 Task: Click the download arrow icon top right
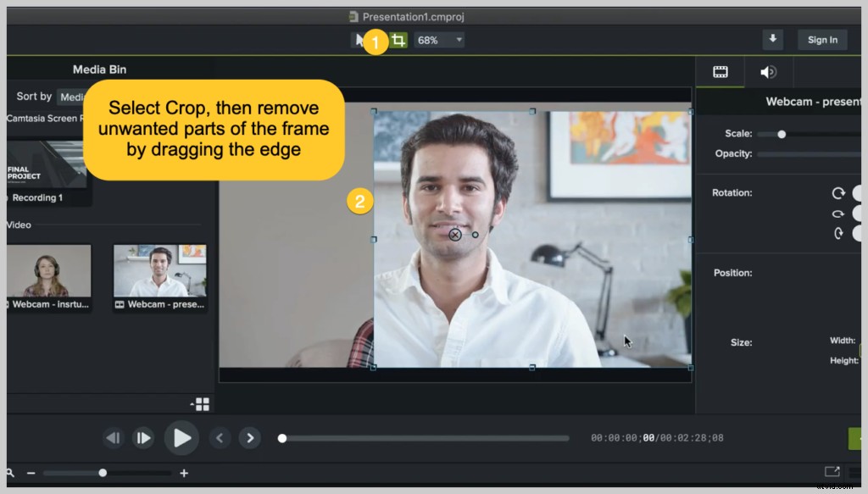pos(772,39)
